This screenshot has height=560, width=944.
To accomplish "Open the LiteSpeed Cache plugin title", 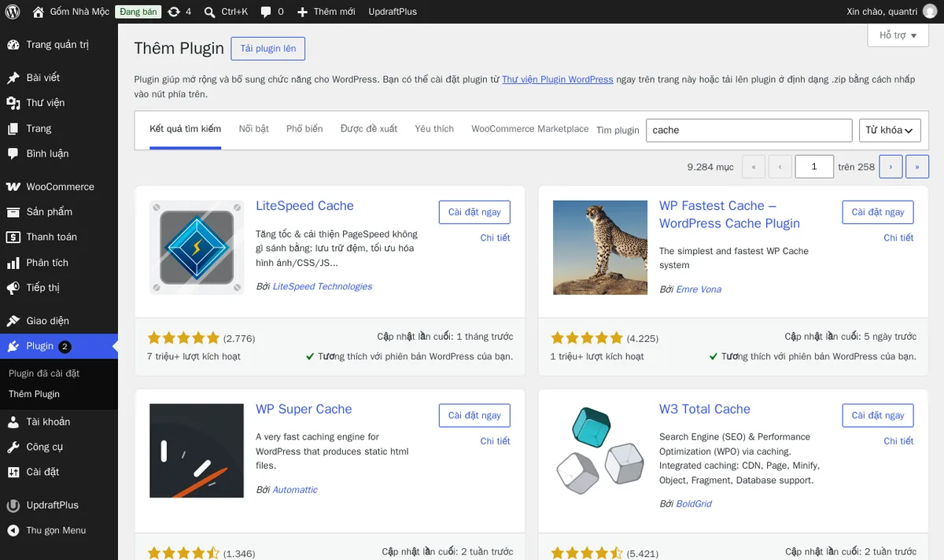I will click(304, 206).
